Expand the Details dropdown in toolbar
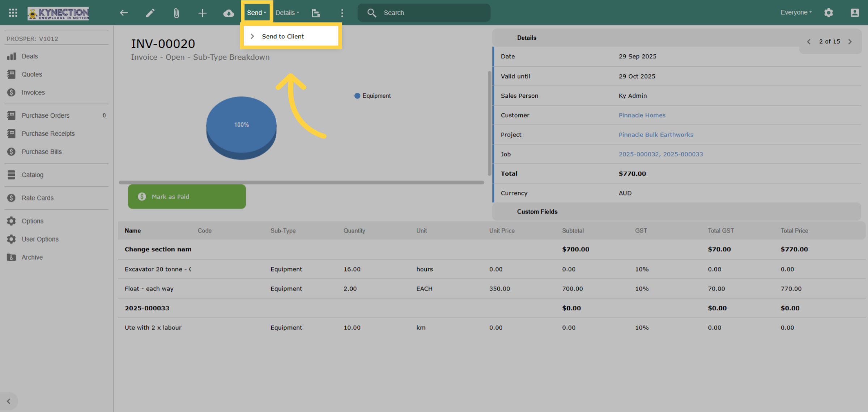This screenshot has width=868, height=412. [287, 13]
